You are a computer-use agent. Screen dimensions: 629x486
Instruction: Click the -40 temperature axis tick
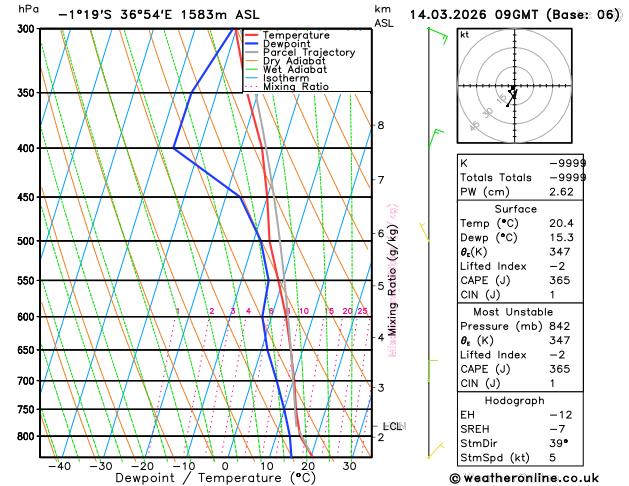point(59,466)
